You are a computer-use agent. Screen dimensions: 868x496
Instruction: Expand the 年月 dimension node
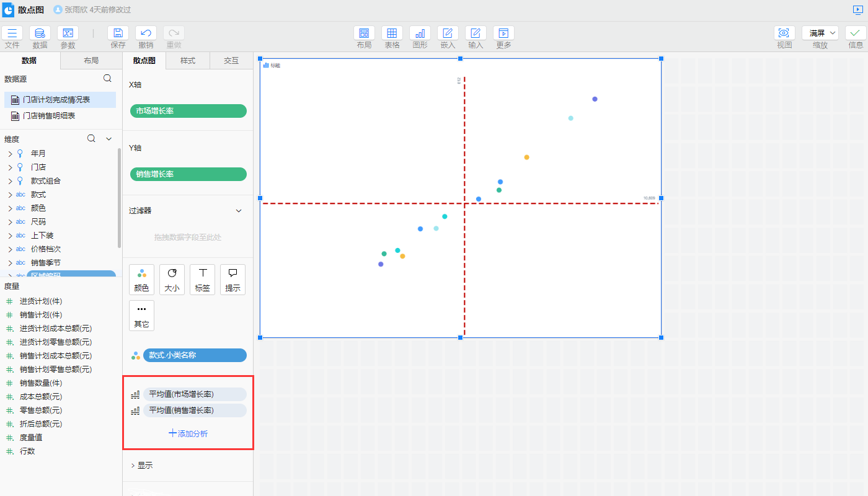click(x=10, y=154)
